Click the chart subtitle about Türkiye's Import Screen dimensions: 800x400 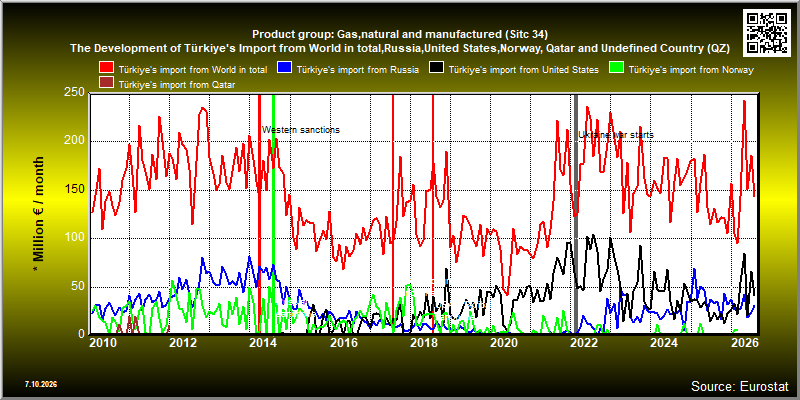(400, 49)
